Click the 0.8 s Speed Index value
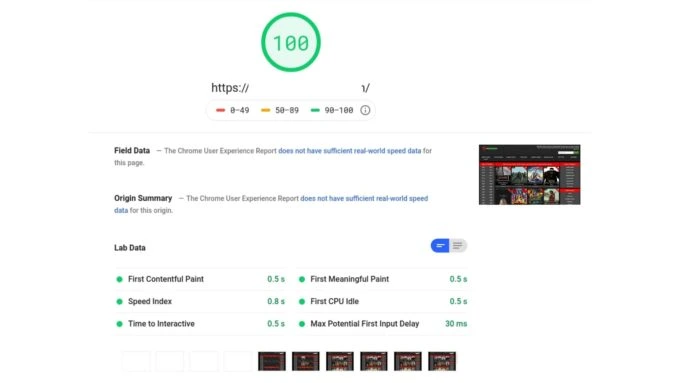Image resolution: width=680 pixels, height=383 pixels. coord(276,301)
